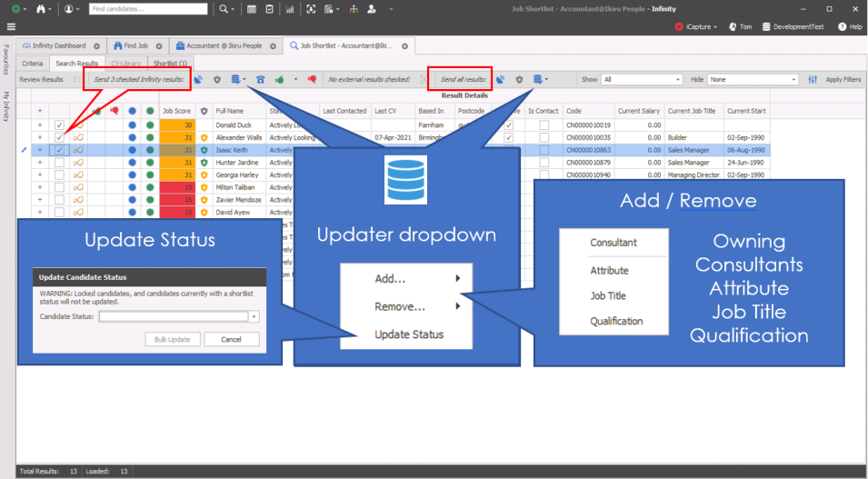Click the blue telephone icon in results toolbar
This screenshot has width=868, height=479.
[x=261, y=80]
